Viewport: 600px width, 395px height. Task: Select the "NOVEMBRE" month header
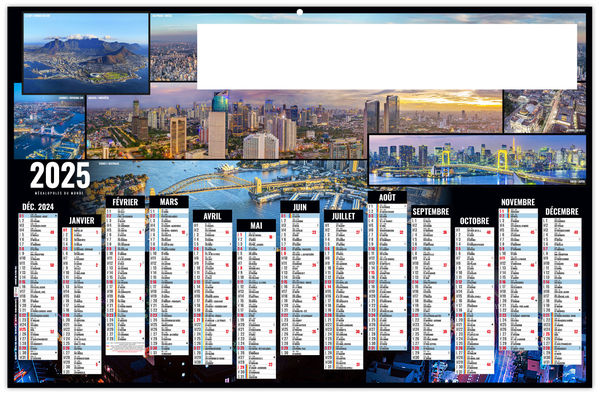coord(518,202)
